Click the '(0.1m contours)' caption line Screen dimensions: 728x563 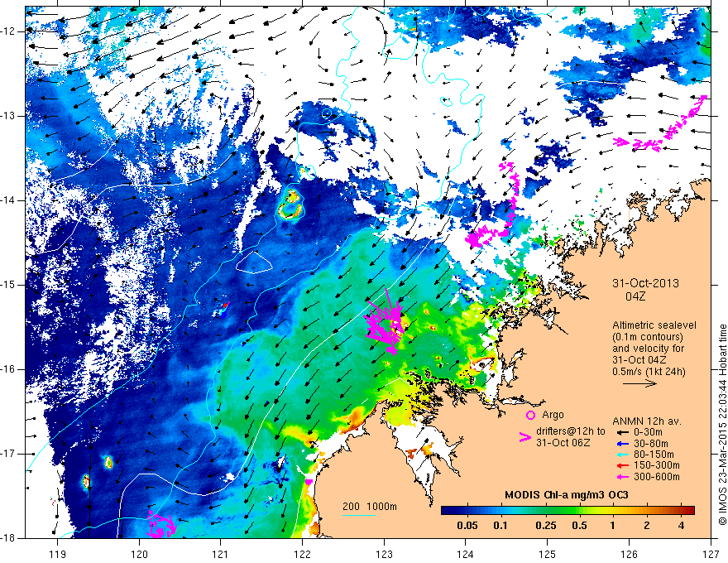[x=648, y=337]
